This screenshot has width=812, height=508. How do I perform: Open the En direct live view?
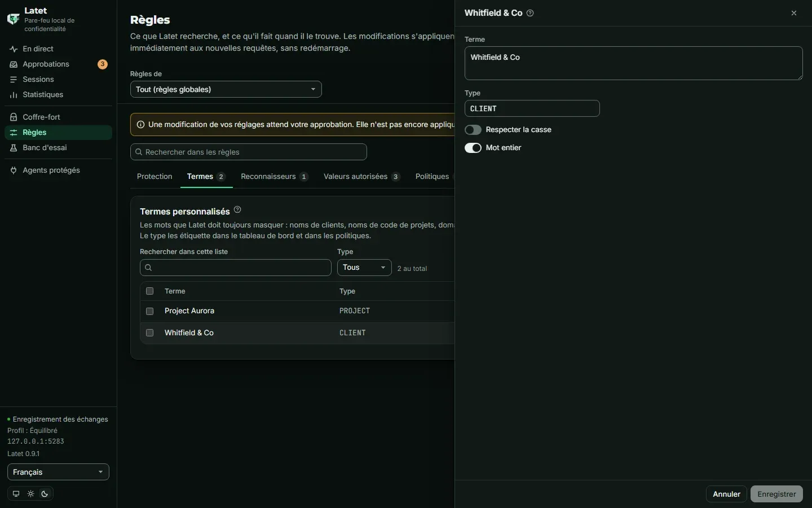[x=58, y=49]
